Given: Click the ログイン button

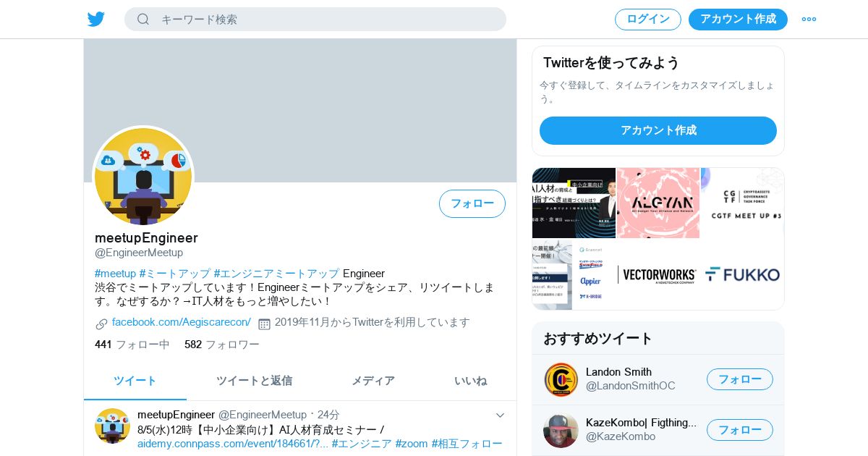Looking at the screenshot, I should click(648, 20).
